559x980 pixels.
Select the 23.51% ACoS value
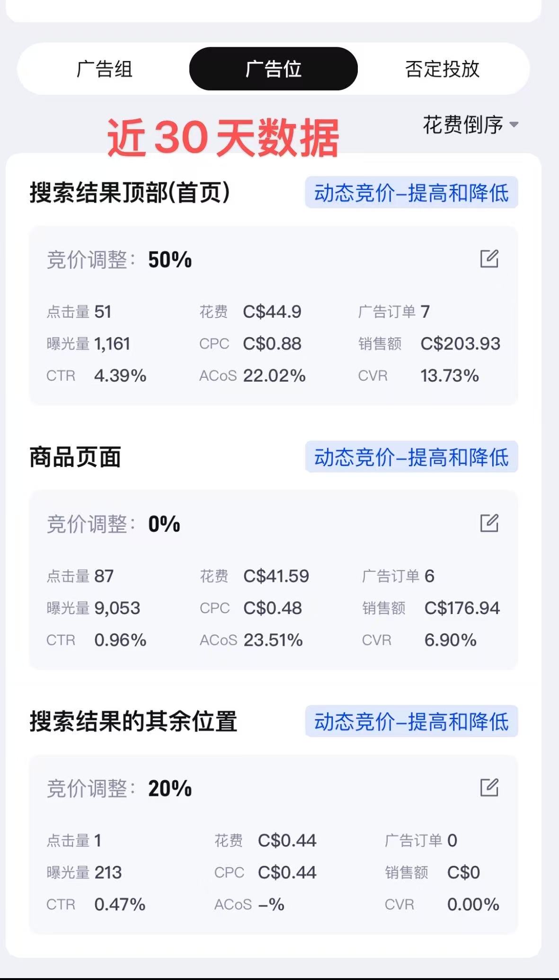(x=273, y=640)
